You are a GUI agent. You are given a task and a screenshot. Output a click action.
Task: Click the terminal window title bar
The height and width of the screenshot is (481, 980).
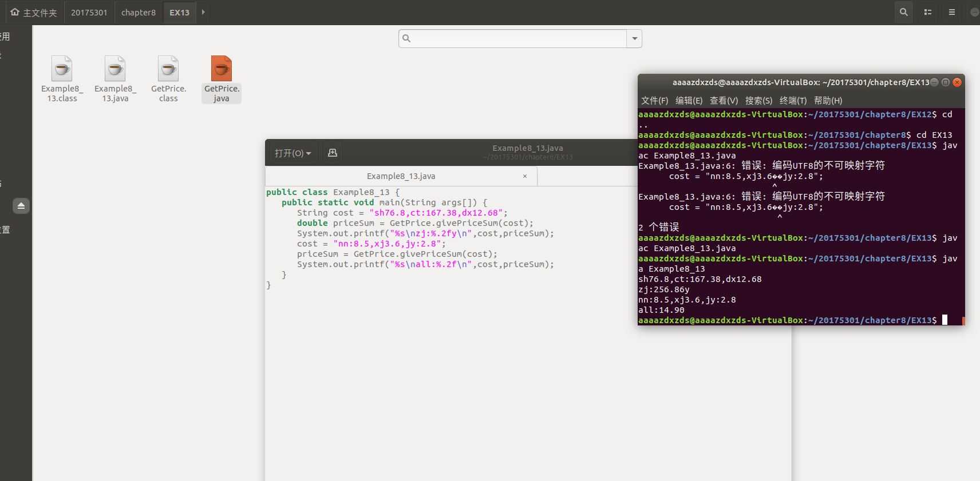[x=801, y=82]
